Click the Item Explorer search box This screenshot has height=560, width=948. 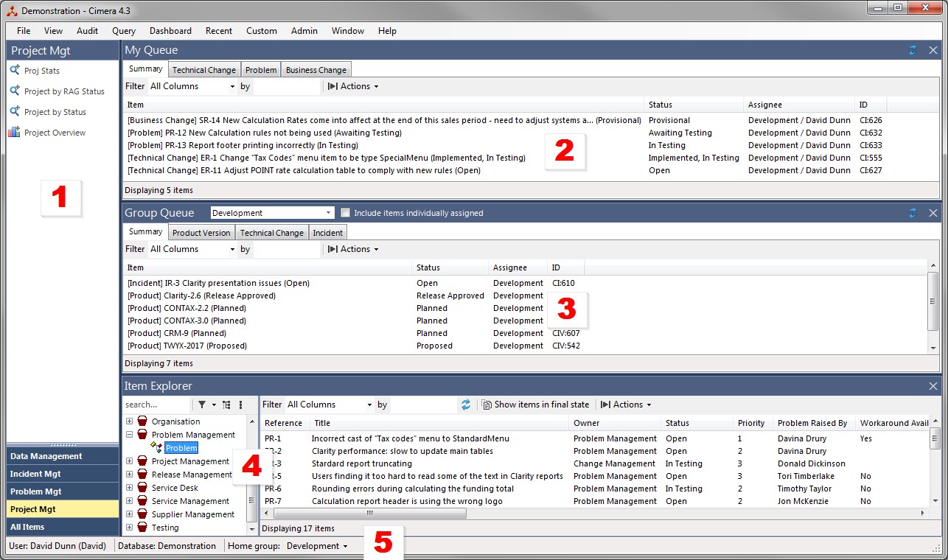coord(156,405)
